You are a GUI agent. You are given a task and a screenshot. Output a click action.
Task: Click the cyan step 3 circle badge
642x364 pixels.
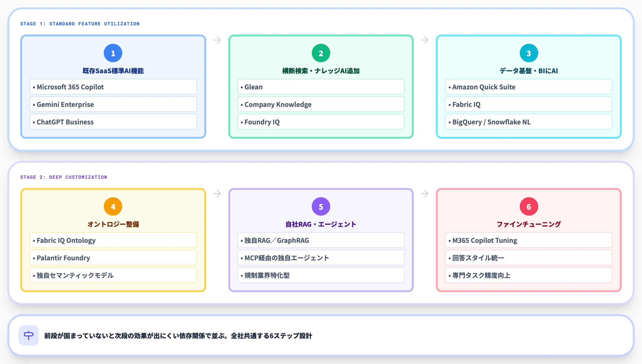click(x=529, y=53)
